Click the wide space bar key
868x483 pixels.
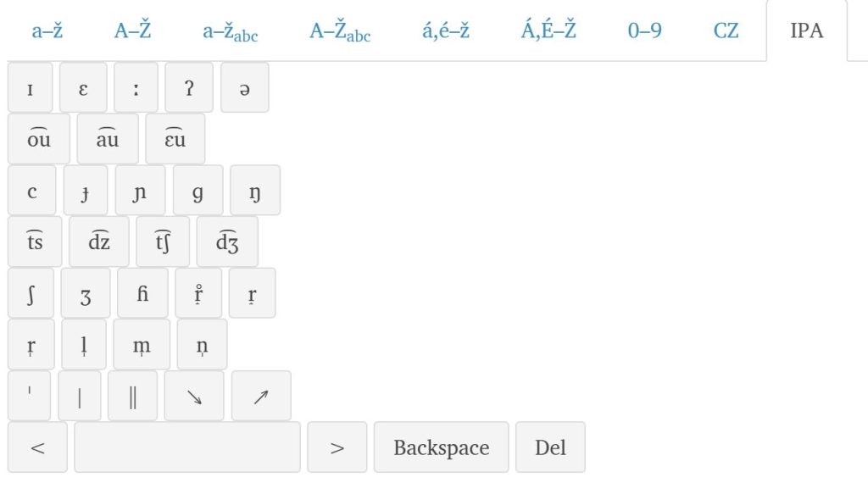click(x=187, y=447)
